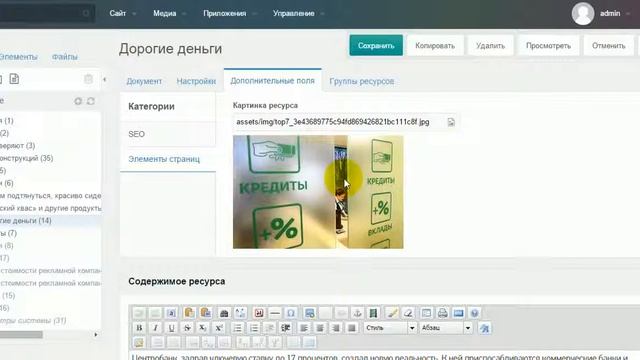Image resolution: width=640 pixels, height=360 pixels.
Task: Click the Просмотреть button
Action: coord(548,46)
